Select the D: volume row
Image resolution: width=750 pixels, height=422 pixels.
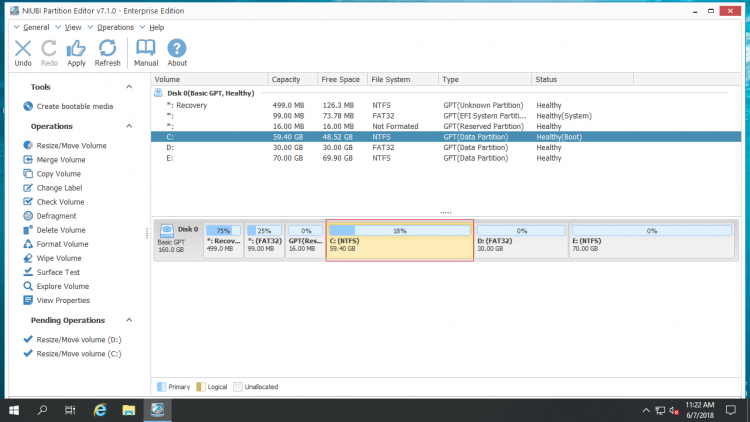(446, 147)
